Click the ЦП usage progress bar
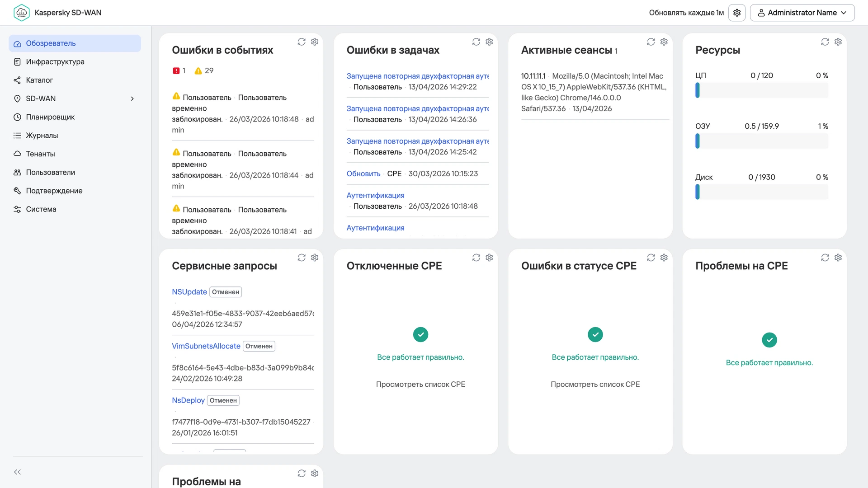Image resolution: width=868 pixels, height=488 pixels. point(762,90)
